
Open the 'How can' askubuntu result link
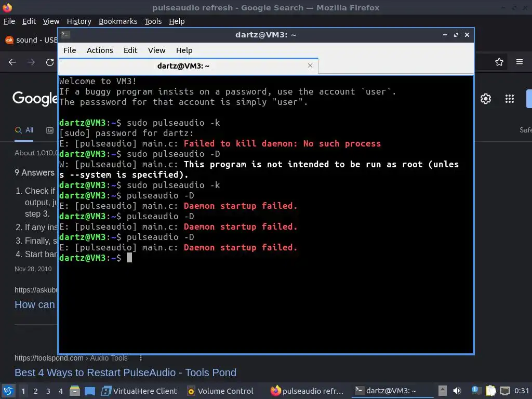pos(35,304)
